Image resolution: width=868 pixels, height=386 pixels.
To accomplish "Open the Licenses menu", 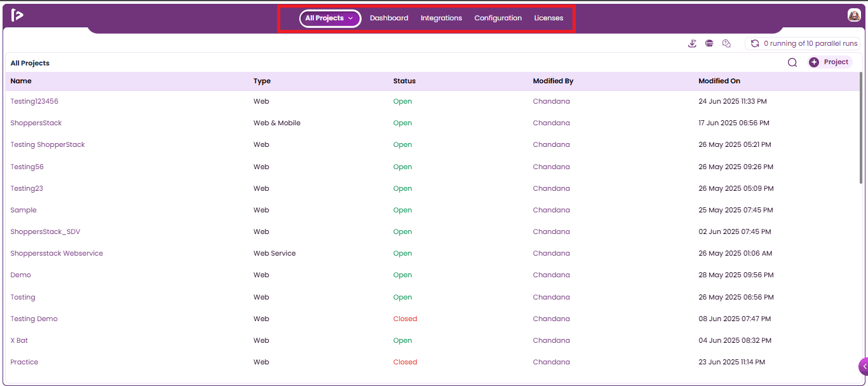I will [548, 18].
